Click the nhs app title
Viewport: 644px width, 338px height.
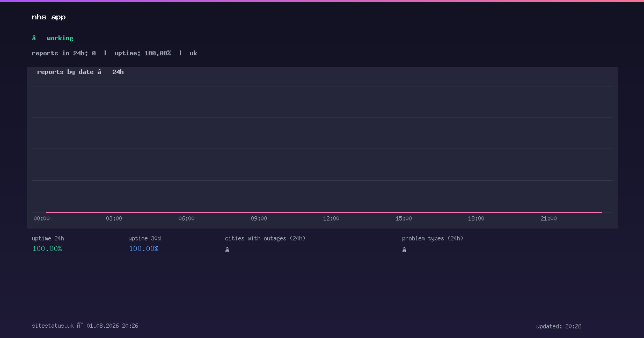pos(49,17)
